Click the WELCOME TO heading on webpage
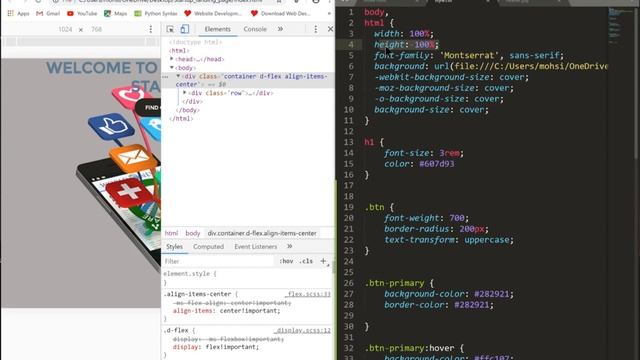640x360 pixels. [x=102, y=68]
